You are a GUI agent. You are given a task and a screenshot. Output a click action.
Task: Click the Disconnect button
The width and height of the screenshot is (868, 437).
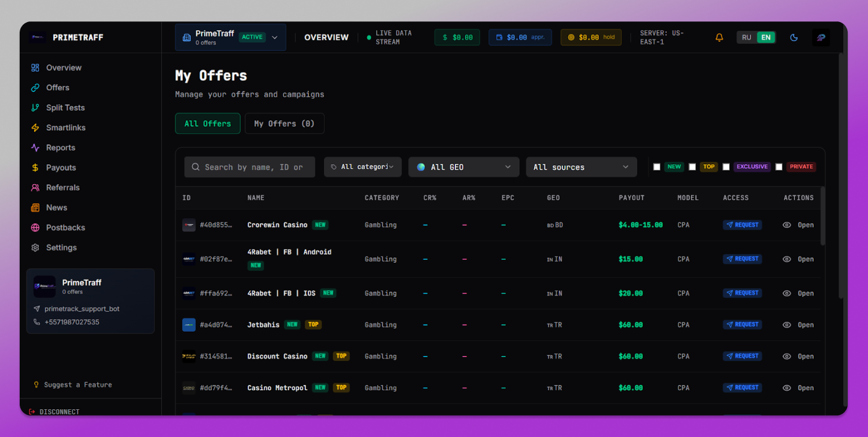click(54, 412)
